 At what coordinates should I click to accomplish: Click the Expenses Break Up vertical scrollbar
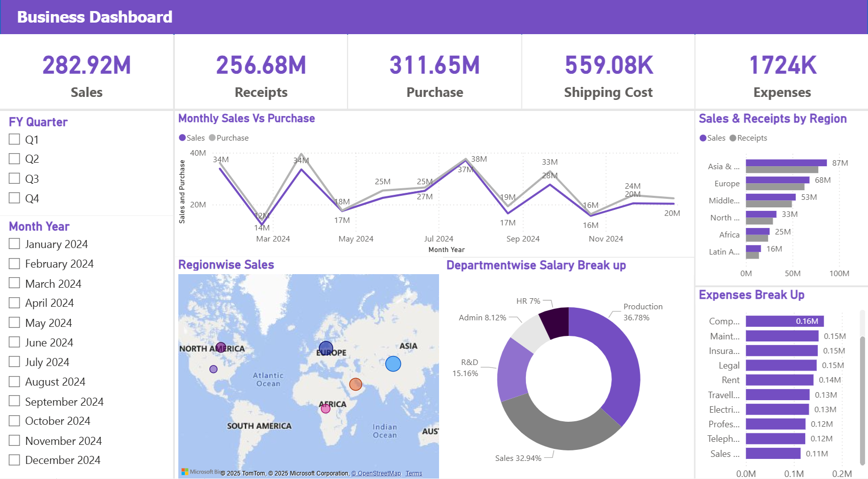tap(862, 397)
